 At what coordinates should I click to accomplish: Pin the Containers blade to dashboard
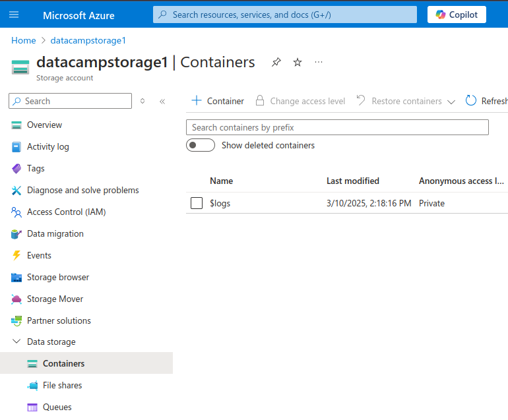[x=276, y=62]
